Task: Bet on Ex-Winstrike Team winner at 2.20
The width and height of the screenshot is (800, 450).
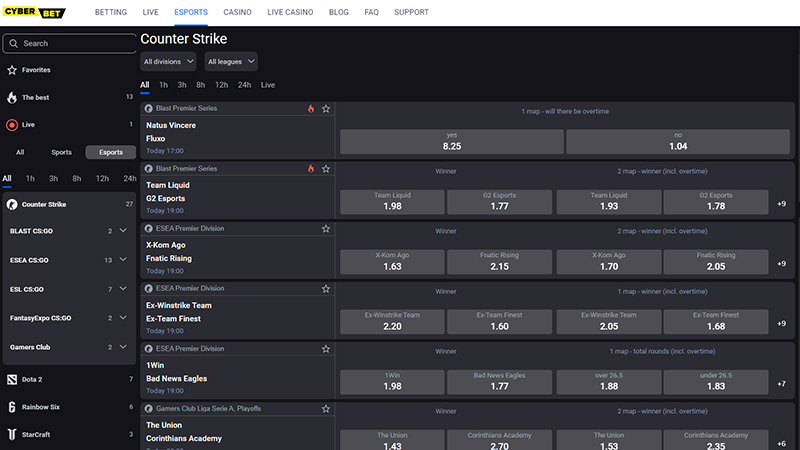Action: [x=392, y=322]
